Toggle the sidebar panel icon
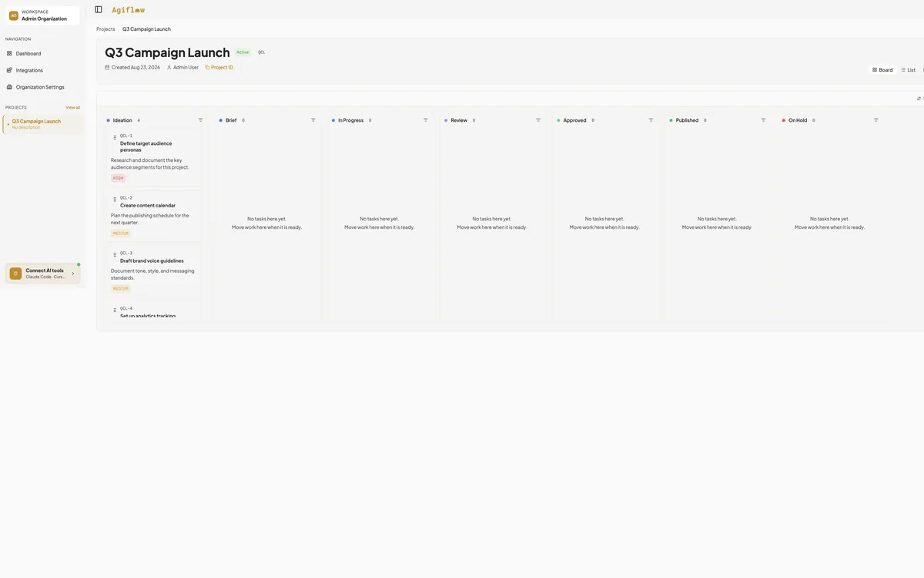The width and height of the screenshot is (924, 578). point(99,10)
